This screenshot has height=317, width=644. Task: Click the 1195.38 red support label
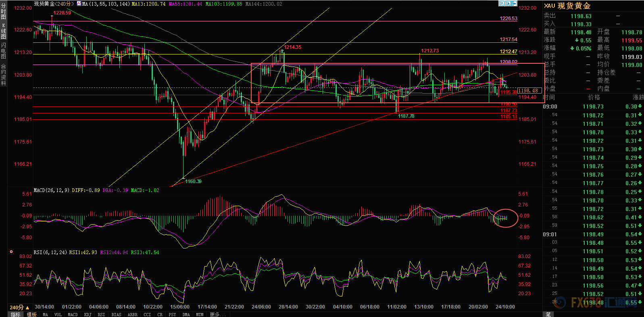pyautogui.click(x=509, y=92)
